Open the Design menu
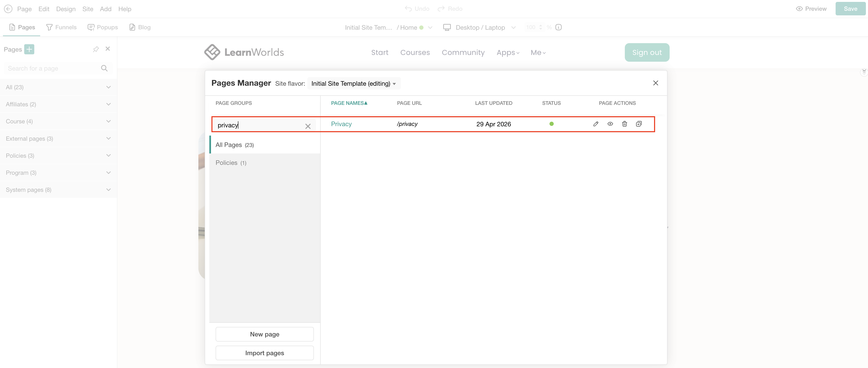The width and height of the screenshot is (868, 368). tap(66, 9)
